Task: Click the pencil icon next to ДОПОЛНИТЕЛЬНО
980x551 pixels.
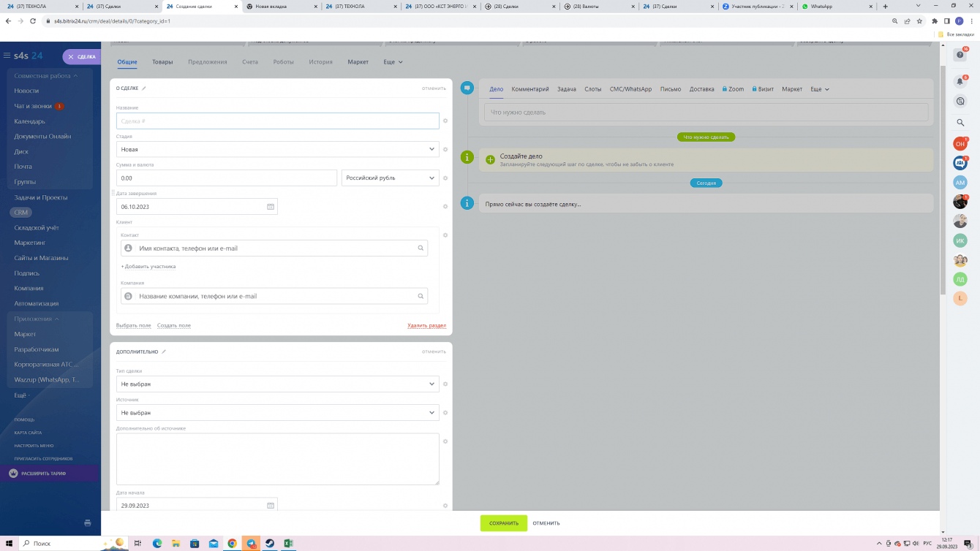Action: 164,351
